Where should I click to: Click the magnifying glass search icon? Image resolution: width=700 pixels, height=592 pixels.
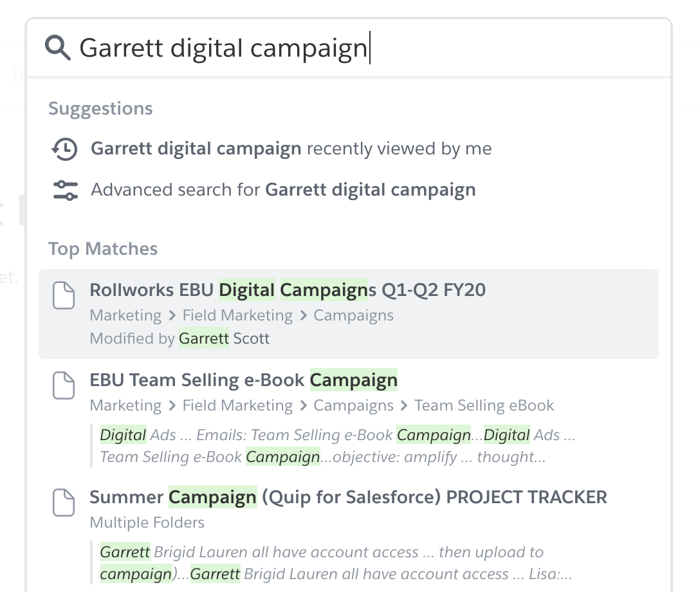[x=58, y=48]
